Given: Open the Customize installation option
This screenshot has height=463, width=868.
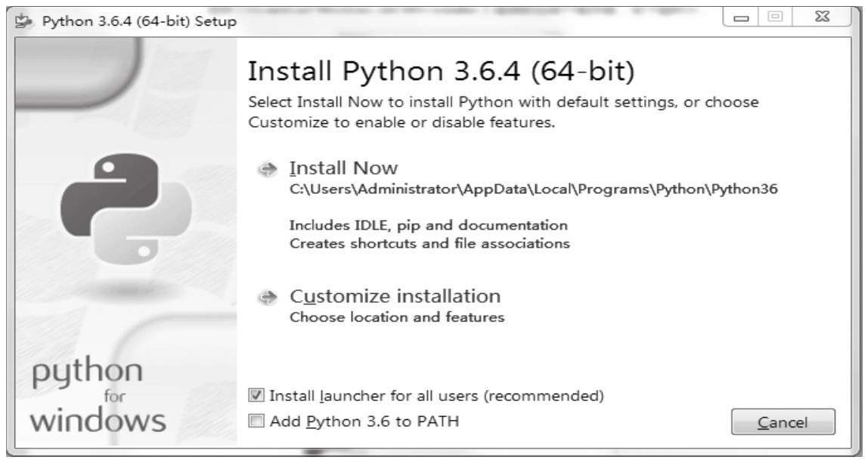Looking at the screenshot, I should point(395,295).
